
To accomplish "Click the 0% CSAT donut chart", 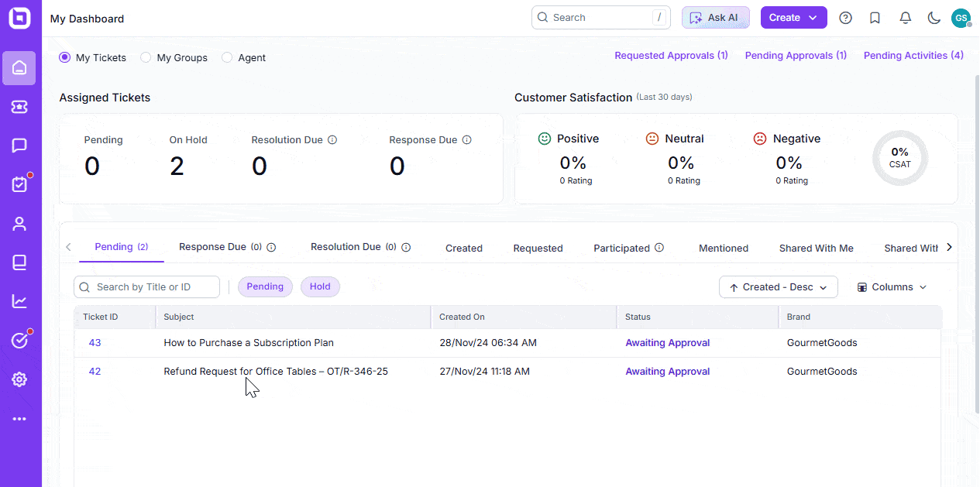I will [x=899, y=158].
